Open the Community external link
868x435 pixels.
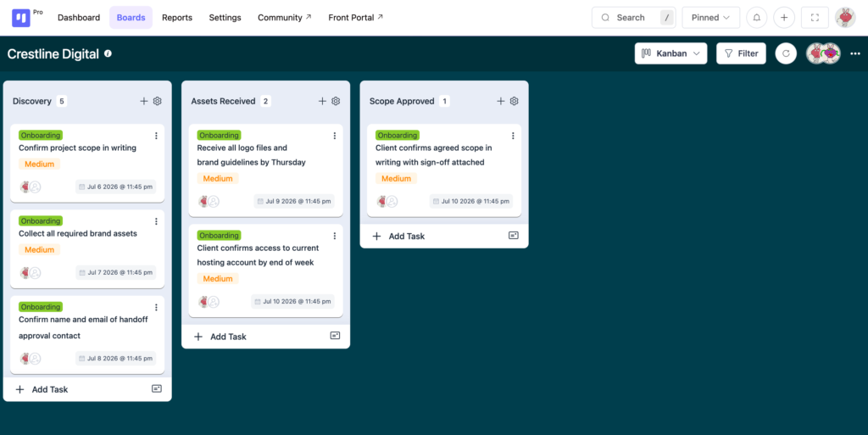285,18
